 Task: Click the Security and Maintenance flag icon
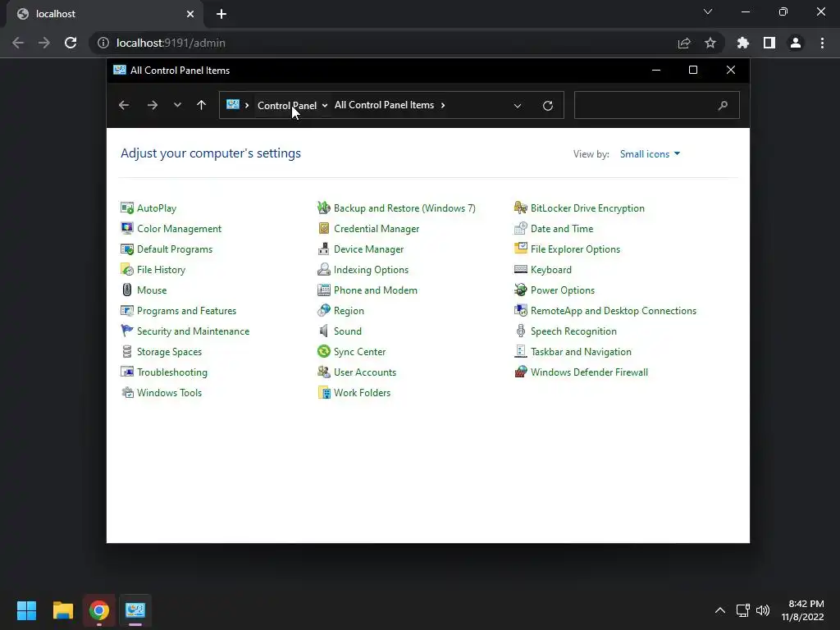(127, 331)
